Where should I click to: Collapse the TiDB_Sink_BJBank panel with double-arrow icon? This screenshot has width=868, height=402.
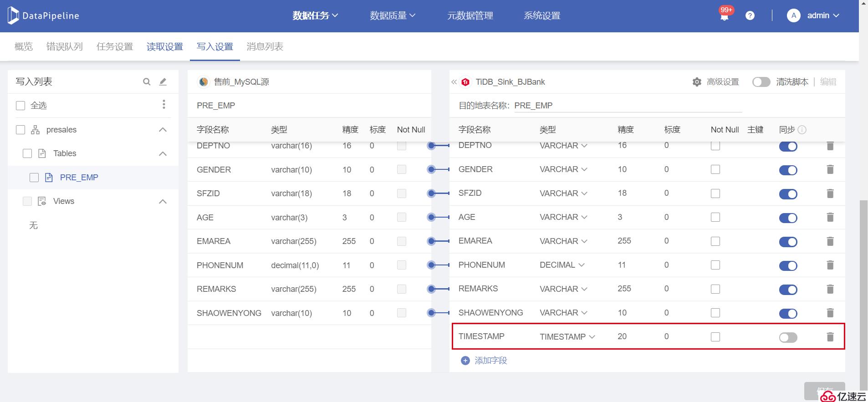pyautogui.click(x=454, y=82)
